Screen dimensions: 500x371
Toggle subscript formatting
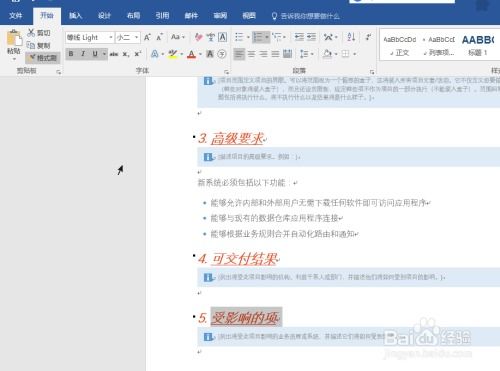(x=126, y=54)
